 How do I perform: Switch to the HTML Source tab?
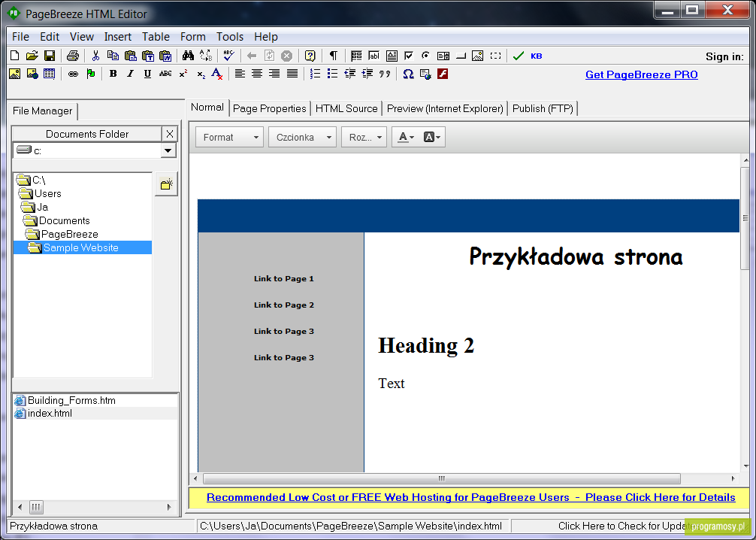[x=346, y=108]
